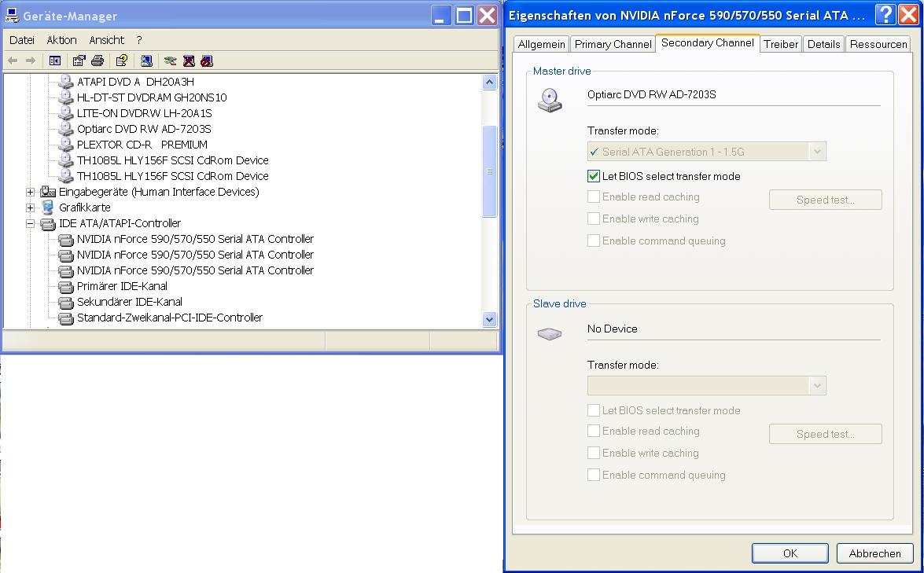This screenshot has height=573, width=924.
Task: Click the Disable device toolbar icon
Action: (x=207, y=61)
